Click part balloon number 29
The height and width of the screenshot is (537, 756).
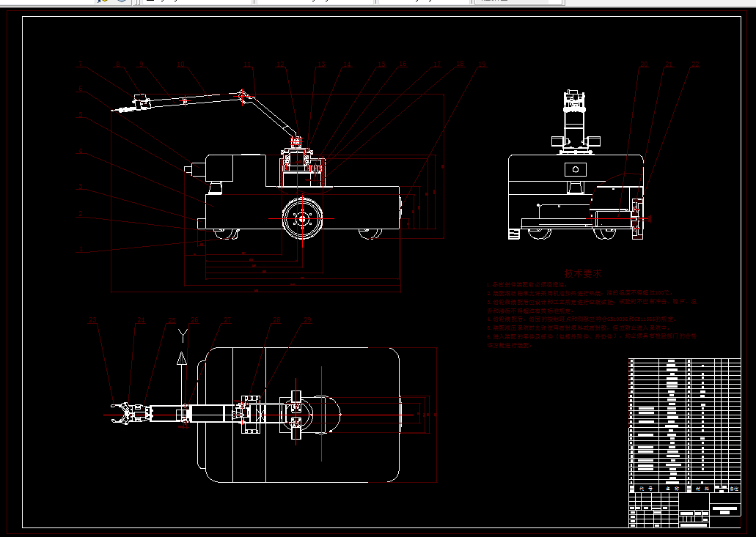[x=308, y=320]
